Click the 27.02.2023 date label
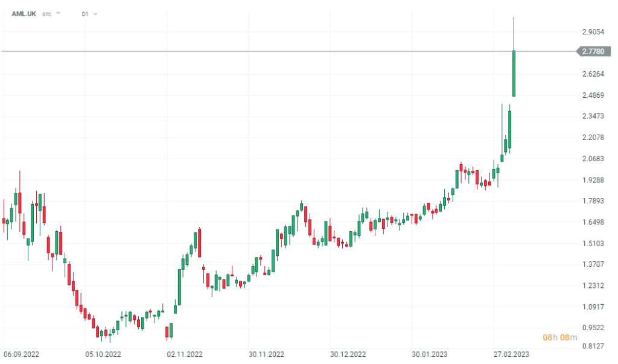The image size is (618, 364). pos(511,354)
